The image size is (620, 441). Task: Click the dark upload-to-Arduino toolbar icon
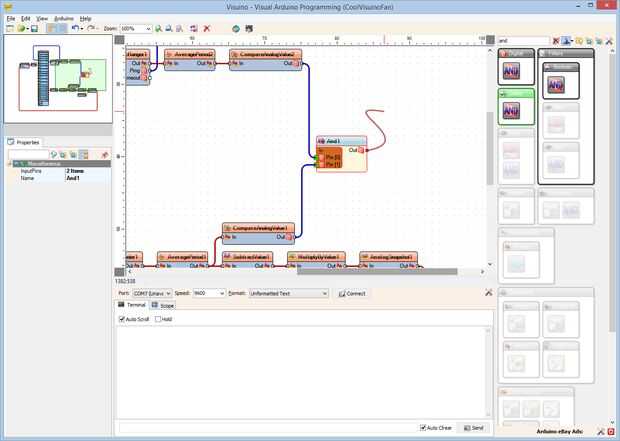click(249, 28)
